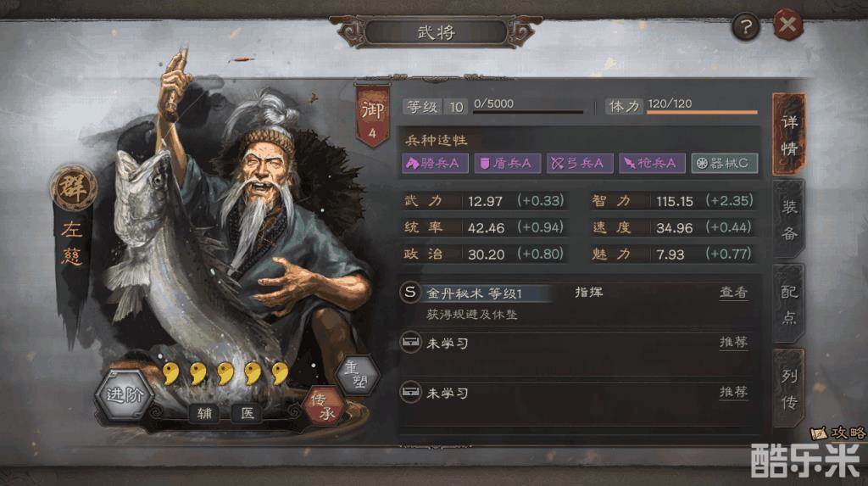This screenshot has height=486, width=868.
Task: Switch to the 配点 side tab
Action: [x=789, y=304]
